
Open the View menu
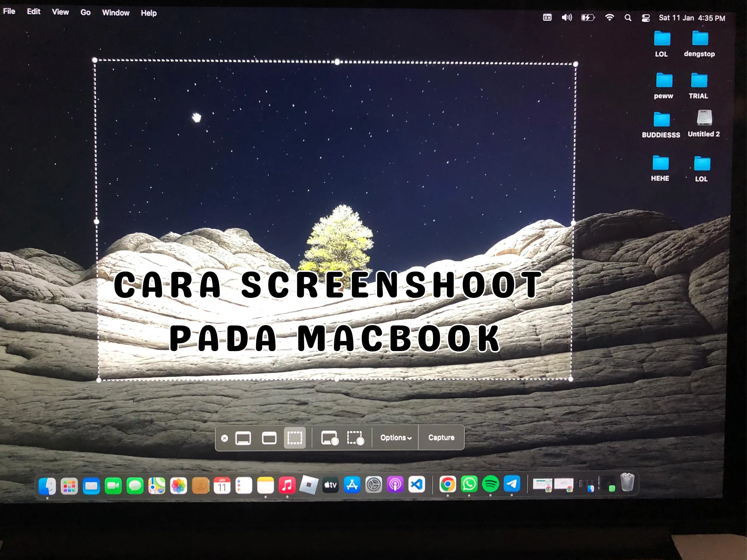click(x=60, y=12)
